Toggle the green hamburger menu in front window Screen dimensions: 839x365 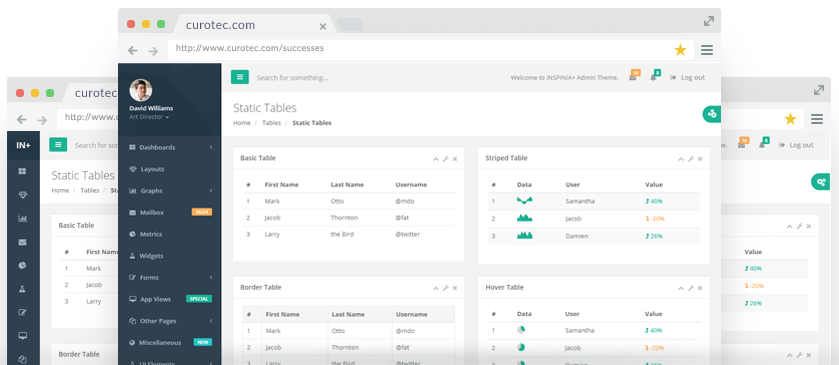[x=239, y=77]
